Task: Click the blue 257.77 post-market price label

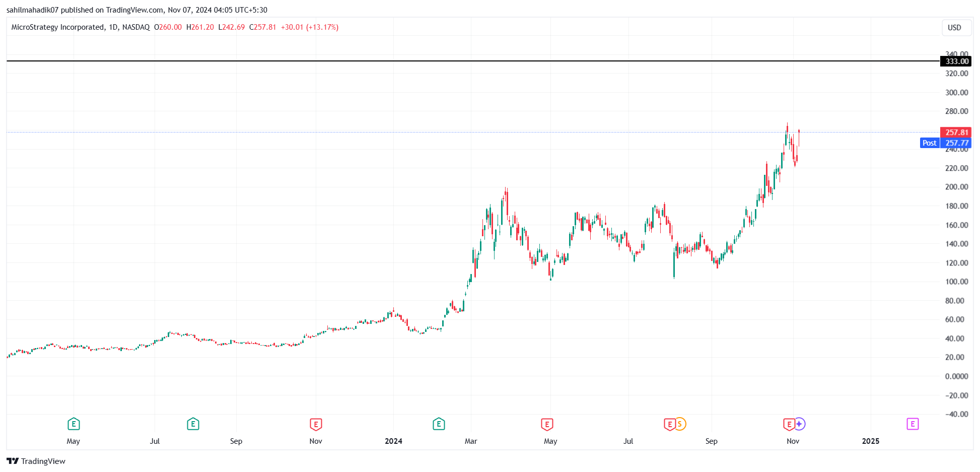Action: click(955, 143)
